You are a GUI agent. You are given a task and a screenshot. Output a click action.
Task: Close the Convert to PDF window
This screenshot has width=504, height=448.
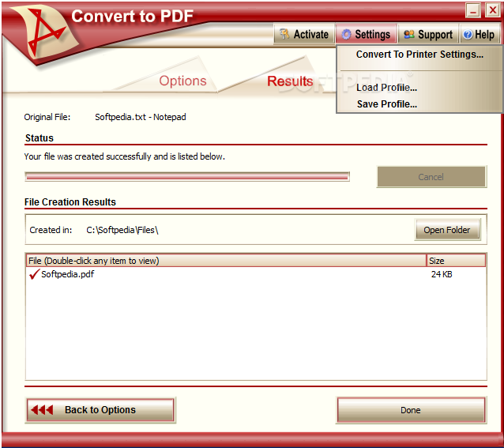click(492, 10)
